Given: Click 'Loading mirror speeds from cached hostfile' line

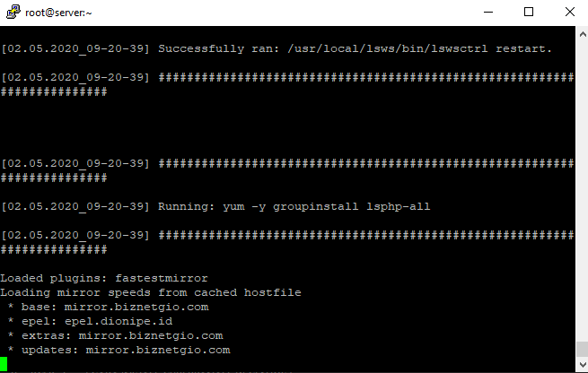Looking at the screenshot, I should tap(151, 292).
